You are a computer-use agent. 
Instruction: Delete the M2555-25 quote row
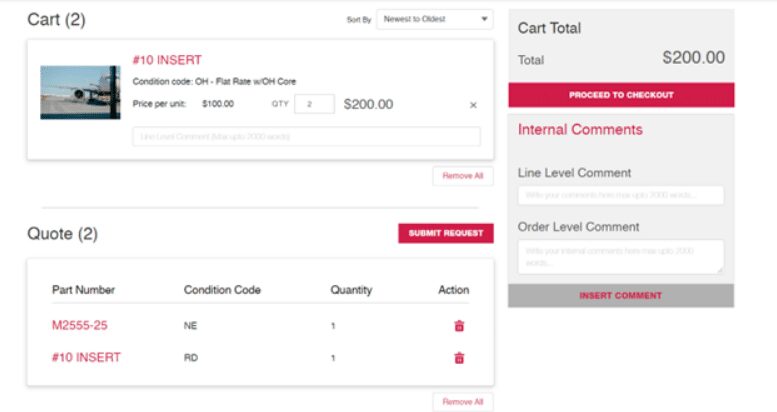coord(459,326)
